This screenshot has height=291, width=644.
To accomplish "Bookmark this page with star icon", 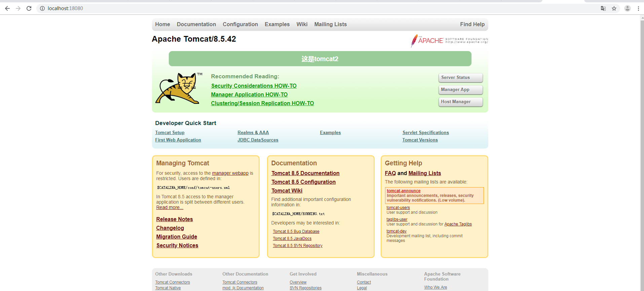I will point(614,8).
